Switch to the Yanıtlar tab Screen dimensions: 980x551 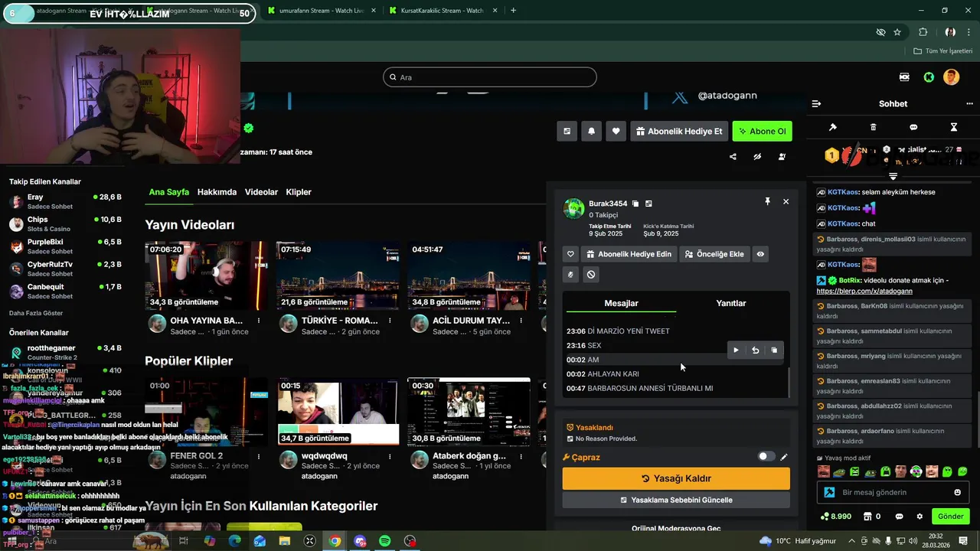[x=731, y=303]
